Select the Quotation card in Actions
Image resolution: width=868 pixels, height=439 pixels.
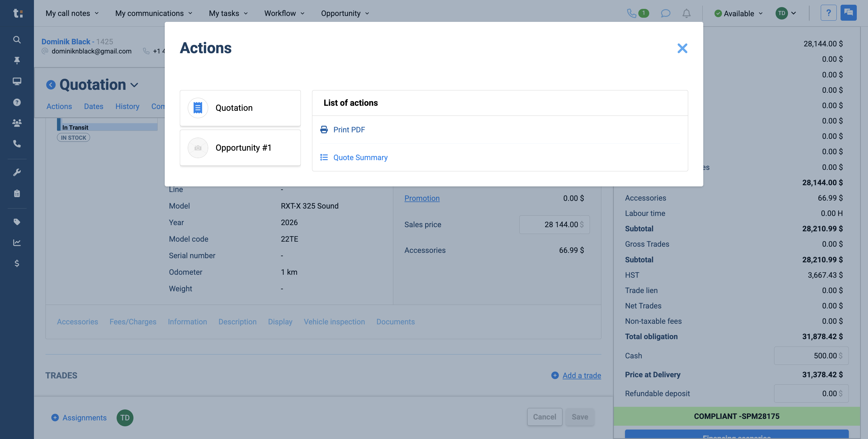coord(240,108)
